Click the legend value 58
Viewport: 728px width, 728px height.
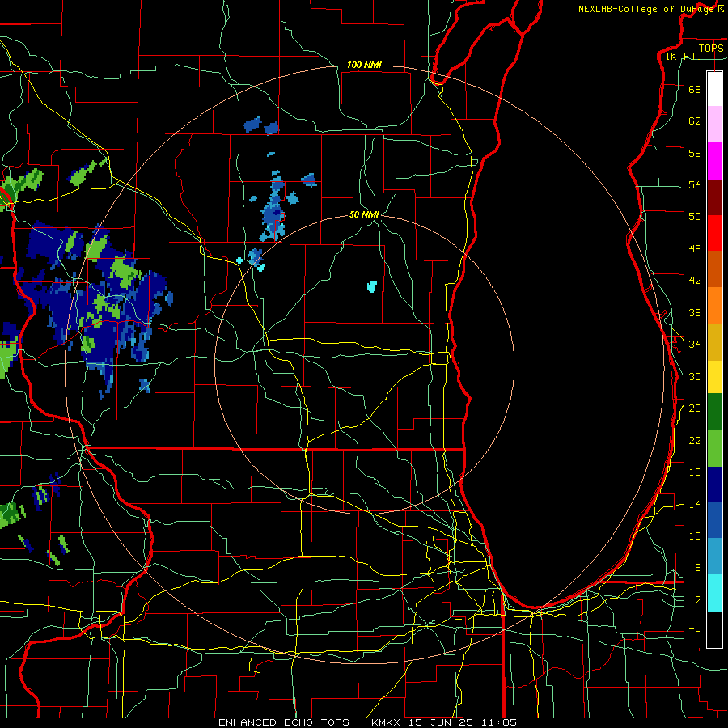(x=695, y=153)
